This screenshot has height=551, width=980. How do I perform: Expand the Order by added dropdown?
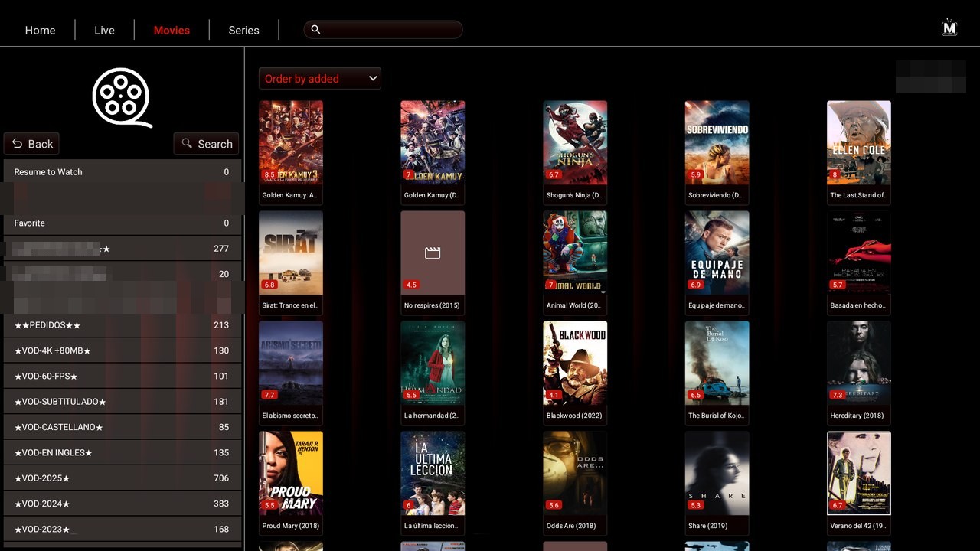[x=319, y=78]
